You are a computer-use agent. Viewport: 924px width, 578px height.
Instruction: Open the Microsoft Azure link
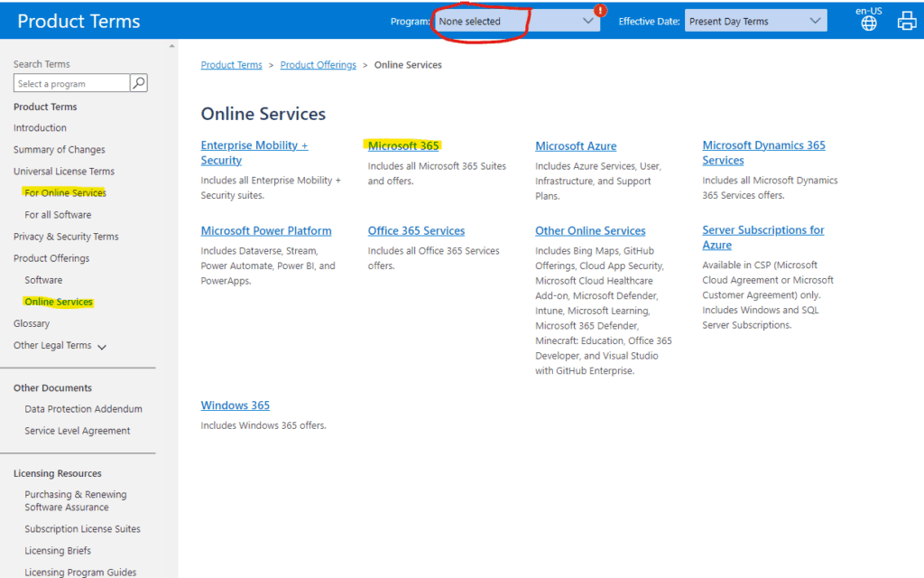[576, 145]
